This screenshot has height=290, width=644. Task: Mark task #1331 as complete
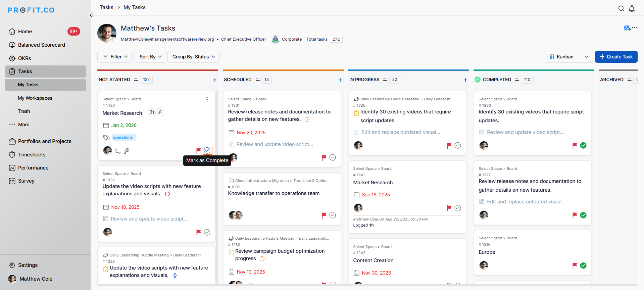(333, 157)
